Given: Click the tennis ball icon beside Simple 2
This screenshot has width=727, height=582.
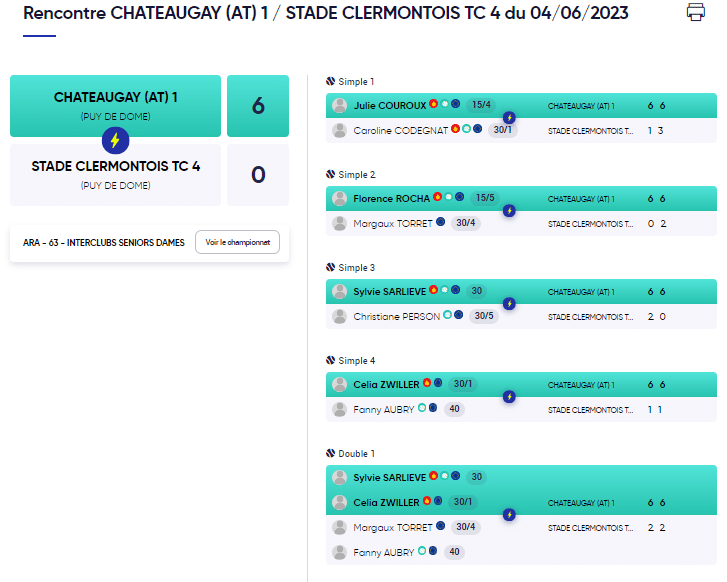Looking at the screenshot, I should point(330,174).
